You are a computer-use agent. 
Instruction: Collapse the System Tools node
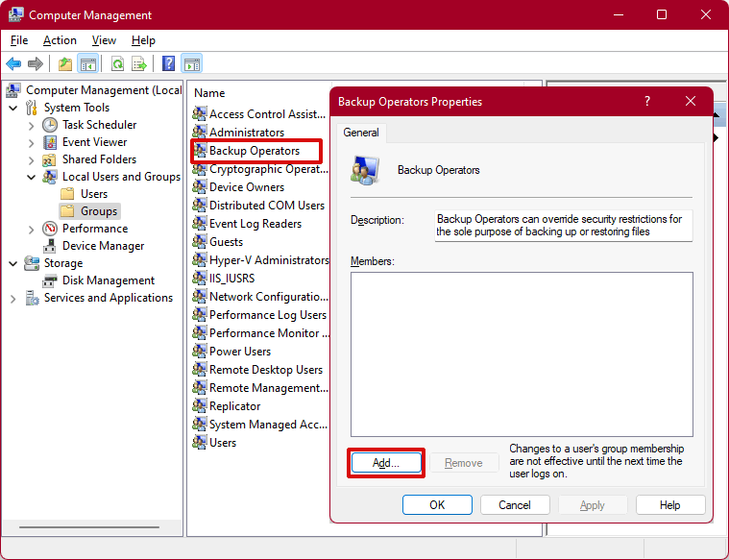[x=13, y=108]
